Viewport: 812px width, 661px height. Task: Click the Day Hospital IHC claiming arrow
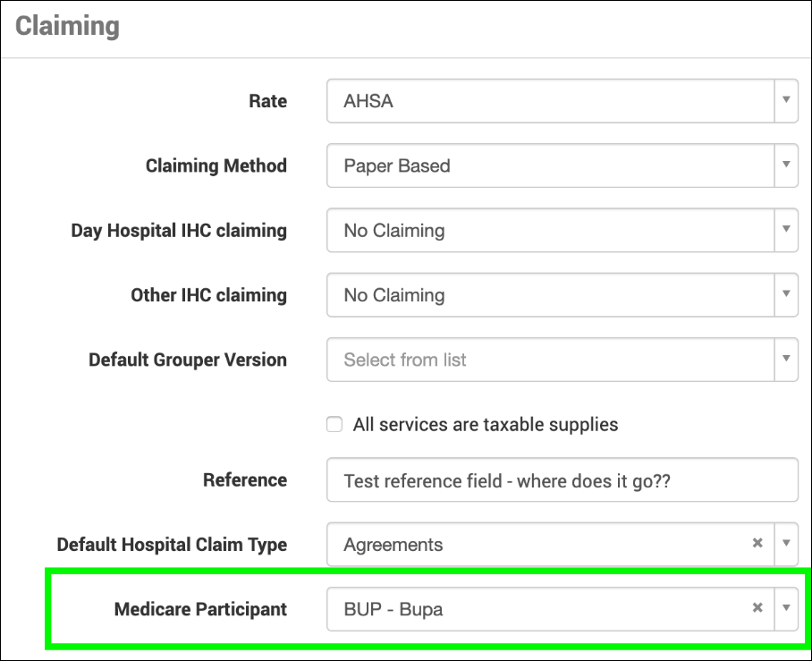786,230
